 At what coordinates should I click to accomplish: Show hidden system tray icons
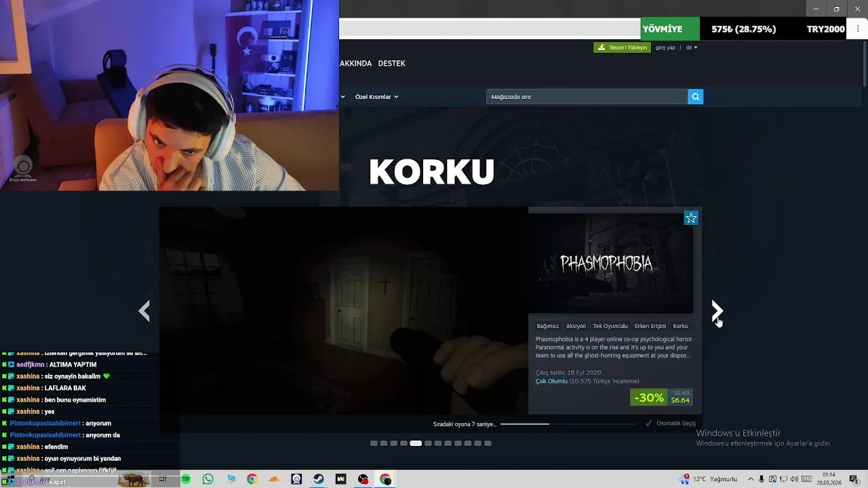(x=750, y=479)
